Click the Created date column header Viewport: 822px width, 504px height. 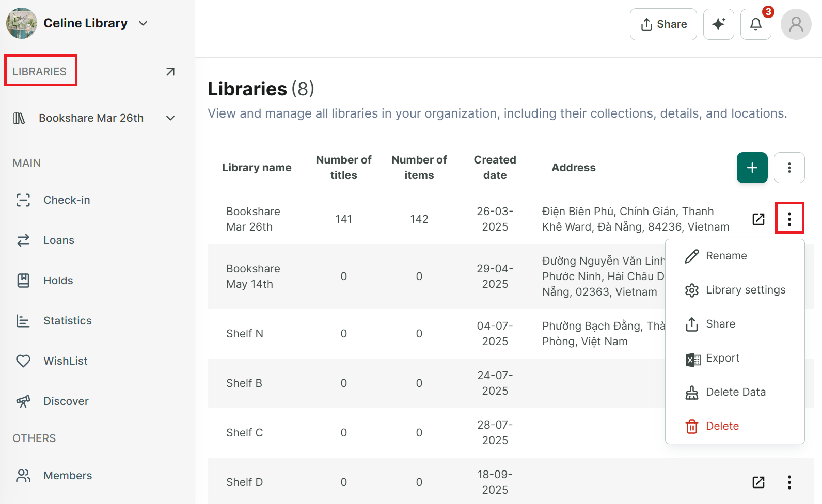click(495, 168)
